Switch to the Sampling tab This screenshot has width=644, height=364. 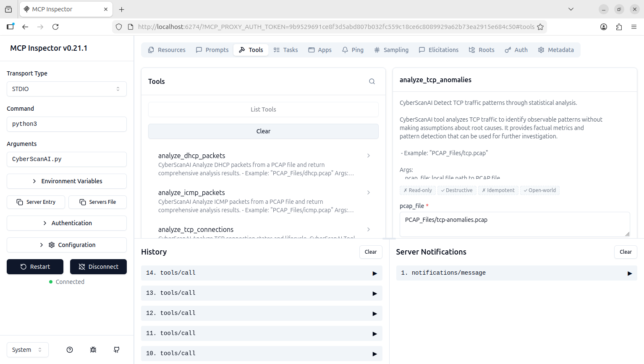pyautogui.click(x=391, y=50)
